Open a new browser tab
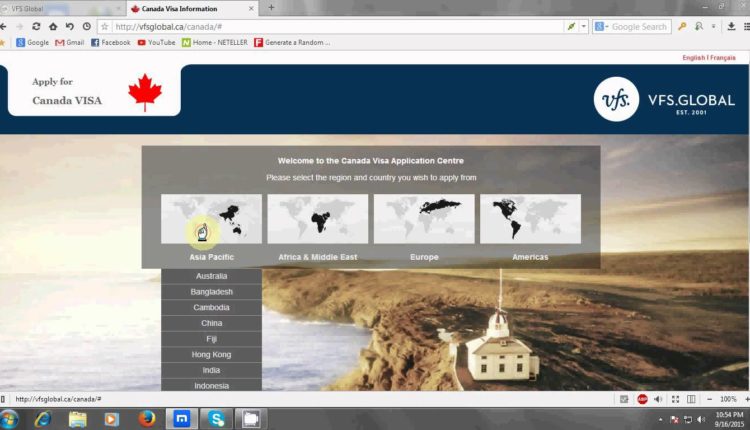Screen dimensions: 750x430 (x=271, y=8)
